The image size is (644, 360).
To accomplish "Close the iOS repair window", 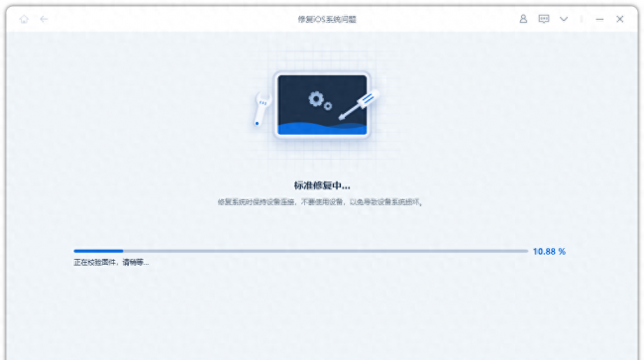I will 620,19.
